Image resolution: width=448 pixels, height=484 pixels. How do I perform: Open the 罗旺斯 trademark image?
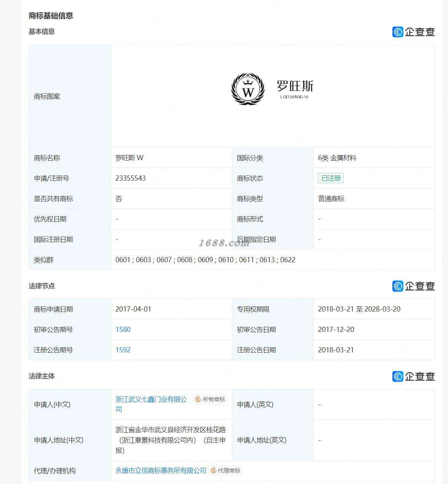272,89
